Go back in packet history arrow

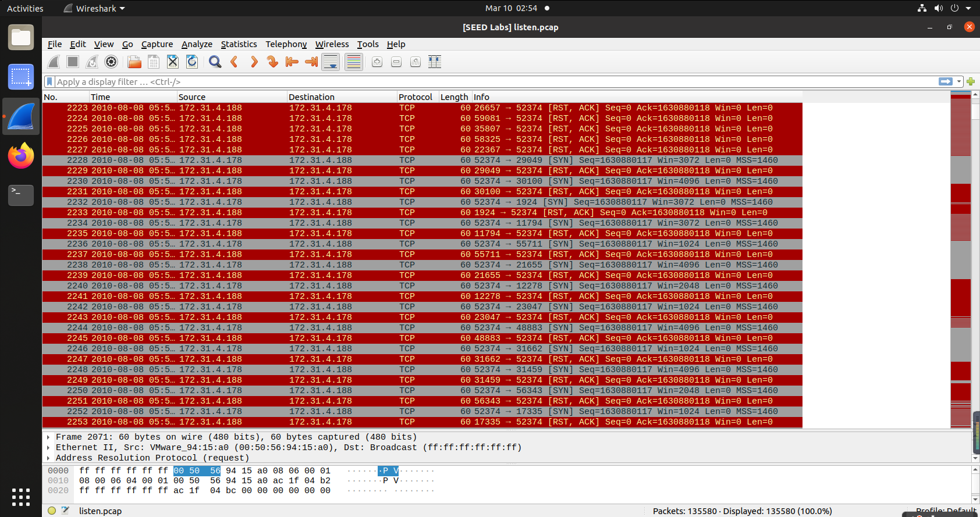[234, 62]
